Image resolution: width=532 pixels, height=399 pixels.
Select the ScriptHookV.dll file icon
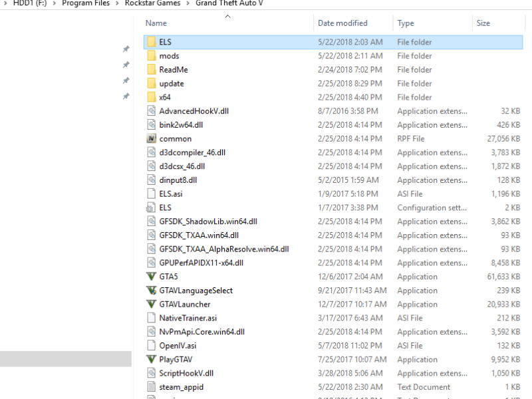click(152, 373)
